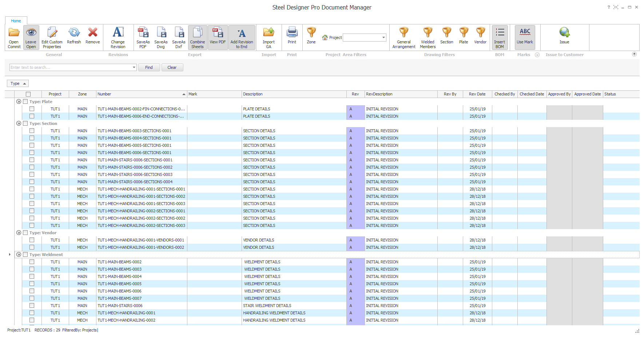Collapse the Type: Section group

19,123
